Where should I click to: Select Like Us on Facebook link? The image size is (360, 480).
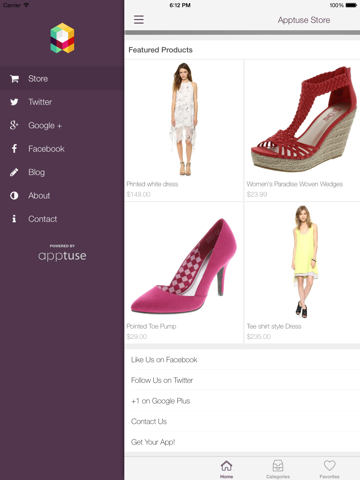tap(242, 360)
